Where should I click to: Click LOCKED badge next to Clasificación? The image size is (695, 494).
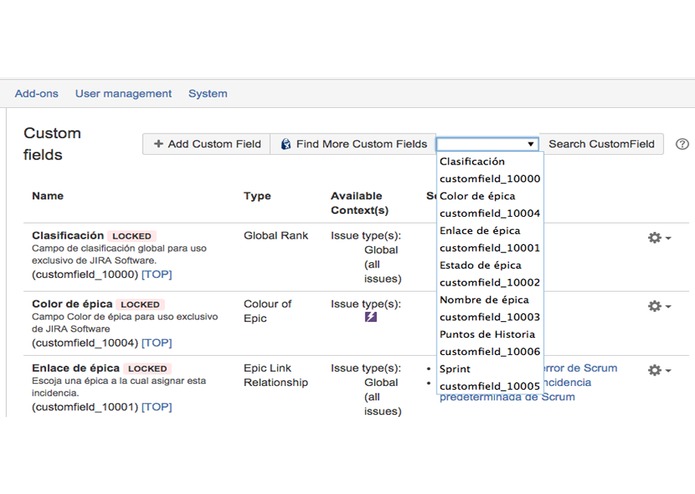pos(132,236)
